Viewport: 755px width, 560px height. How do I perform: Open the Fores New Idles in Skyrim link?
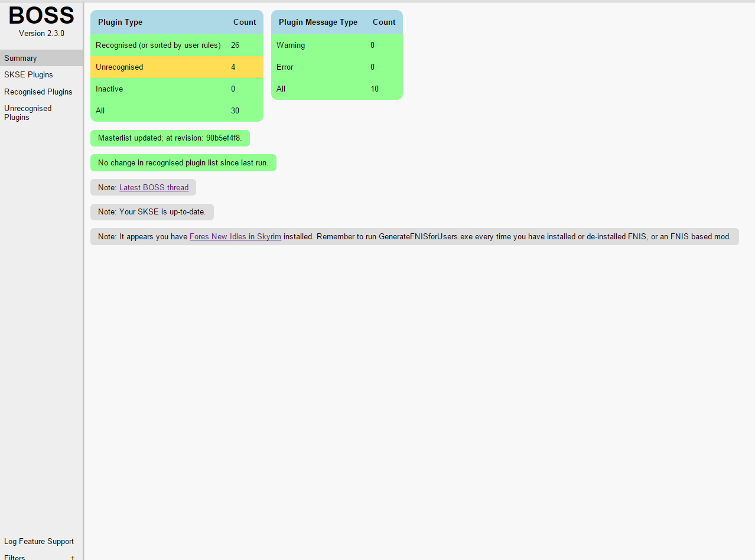coord(235,236)
